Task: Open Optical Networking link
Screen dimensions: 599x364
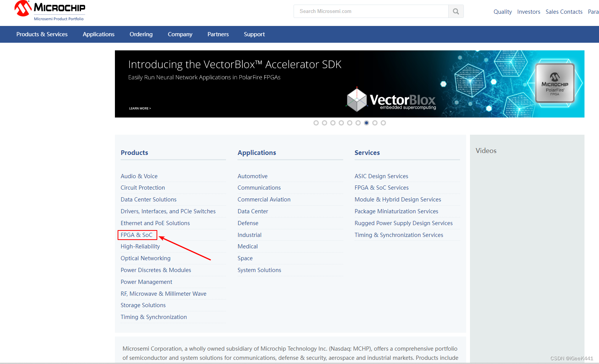Action: click(145, 258)
